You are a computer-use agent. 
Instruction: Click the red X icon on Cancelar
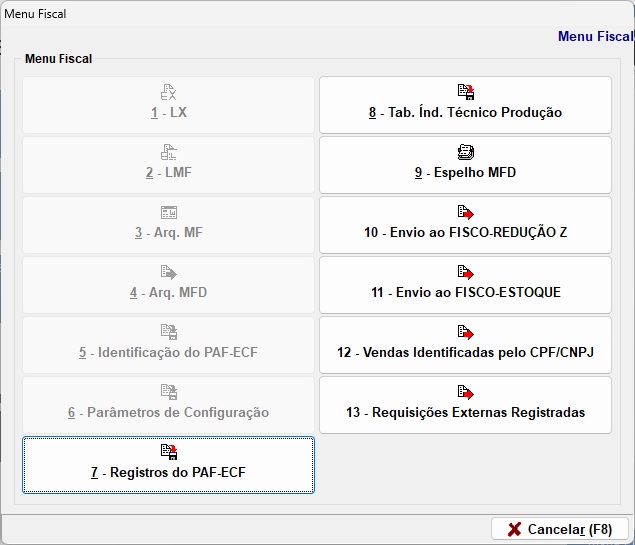pos(514,529)
